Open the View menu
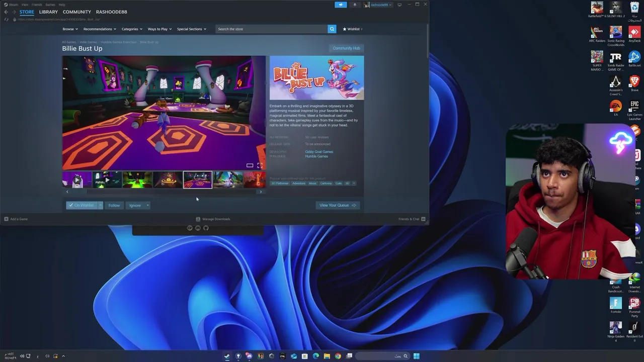This screenshot has height=362, width=644. click(24, 5)
